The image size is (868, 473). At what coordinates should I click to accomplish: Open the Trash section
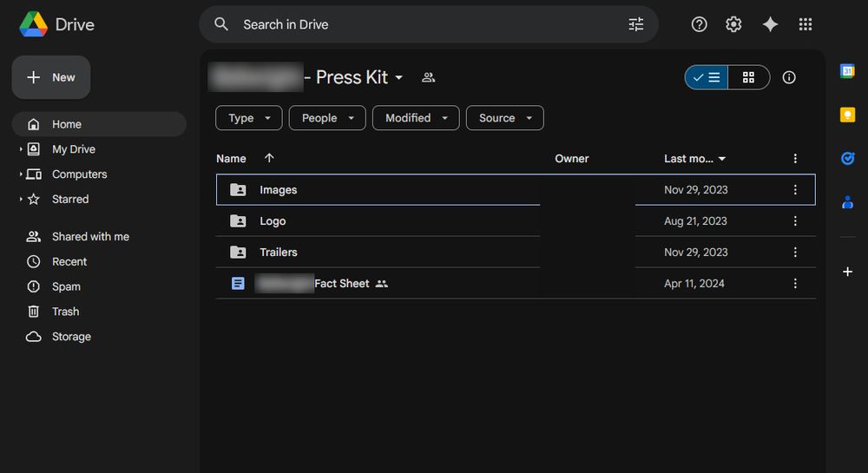pyautogui.click(x=65, y=312)
